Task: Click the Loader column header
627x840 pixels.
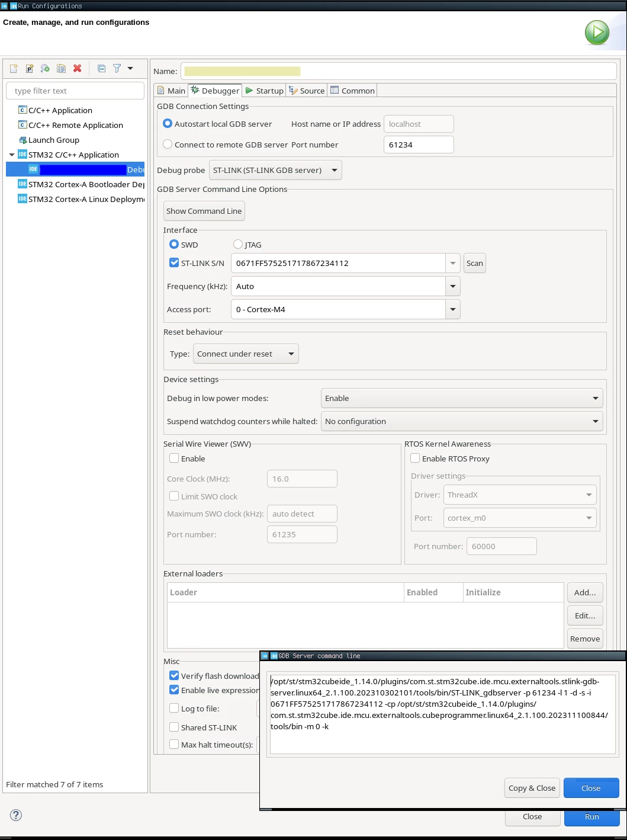Action: pos(285,592)
